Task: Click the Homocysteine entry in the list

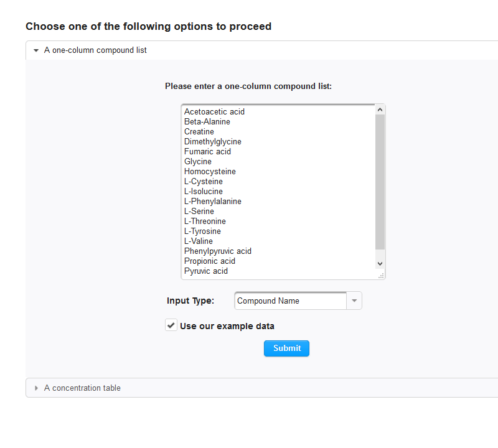Action: point(210,172)
